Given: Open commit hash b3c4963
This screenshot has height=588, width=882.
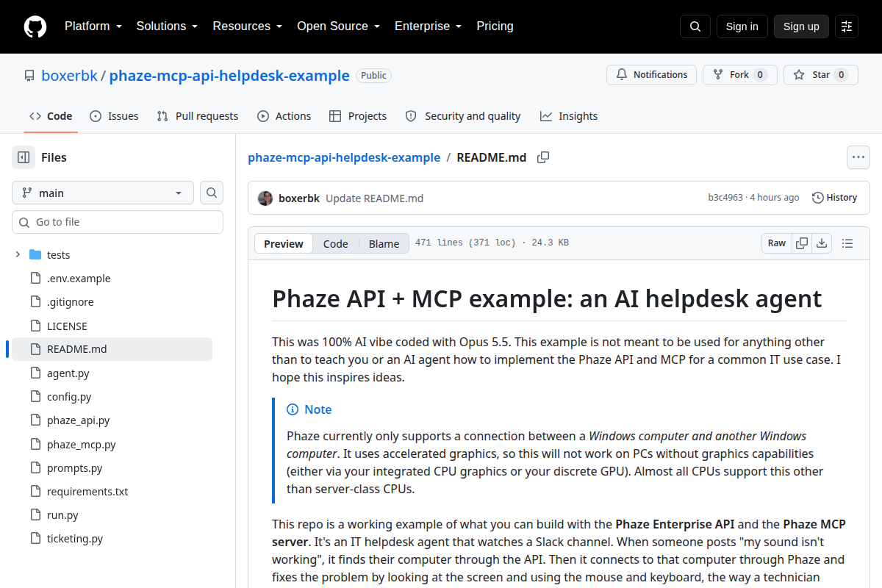Looking at the screenshot, I should pyautogui.click(x=725, y=198).
